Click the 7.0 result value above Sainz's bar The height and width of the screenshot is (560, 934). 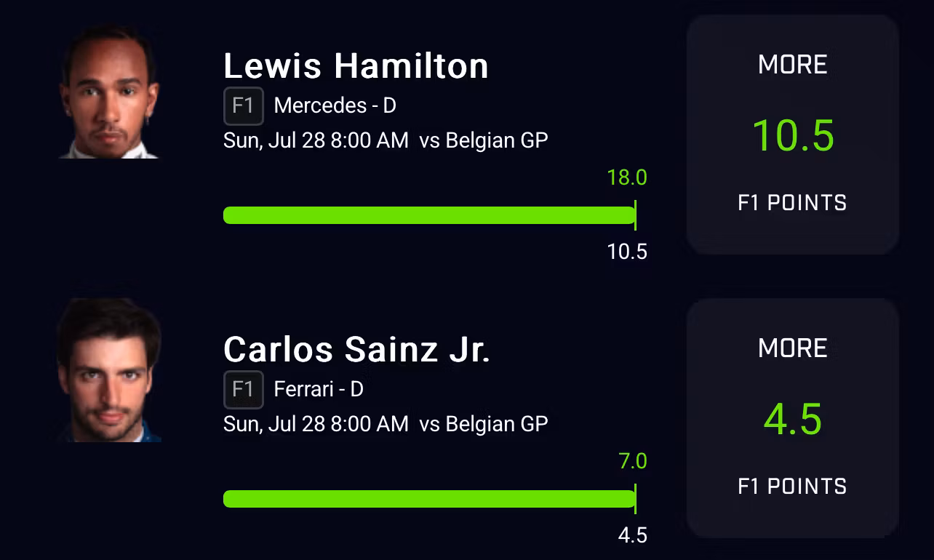click(x=632, y=462)
